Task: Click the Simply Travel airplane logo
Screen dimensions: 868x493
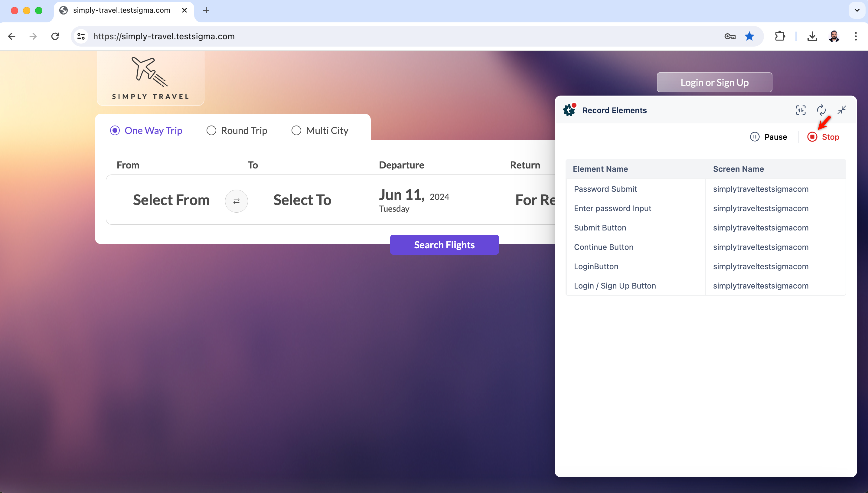Action: pos(150,78)
